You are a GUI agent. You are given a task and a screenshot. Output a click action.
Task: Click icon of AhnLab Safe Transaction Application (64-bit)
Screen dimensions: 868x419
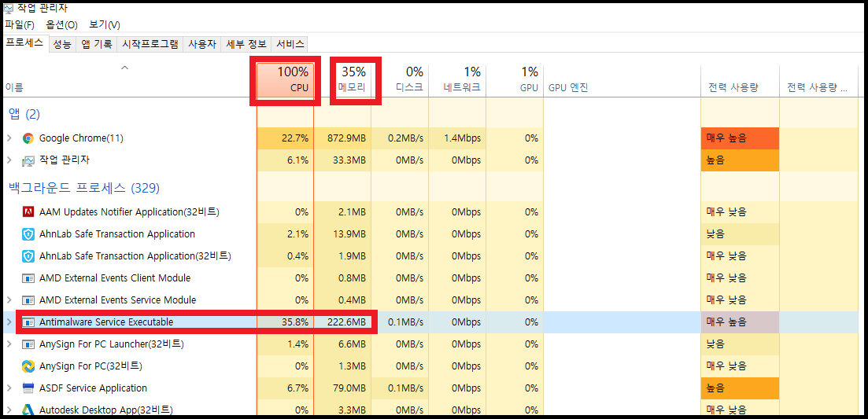coord(28,233)
